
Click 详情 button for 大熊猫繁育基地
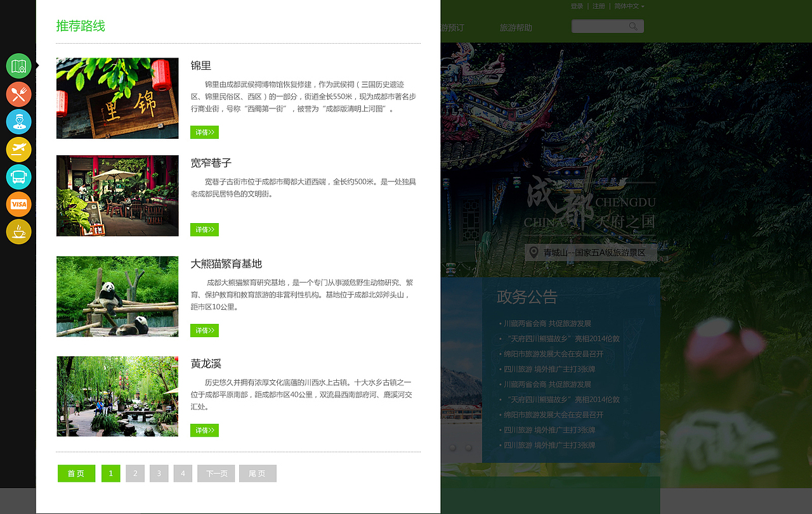tap(204, 330)
